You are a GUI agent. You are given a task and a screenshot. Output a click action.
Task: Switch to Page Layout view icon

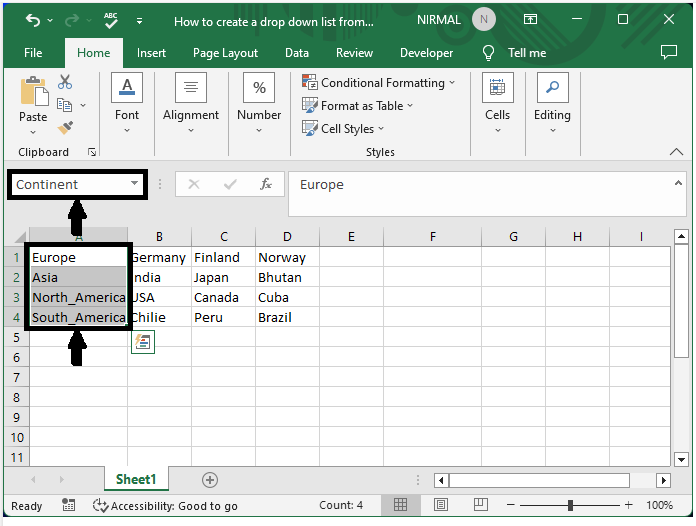(441, 505)
